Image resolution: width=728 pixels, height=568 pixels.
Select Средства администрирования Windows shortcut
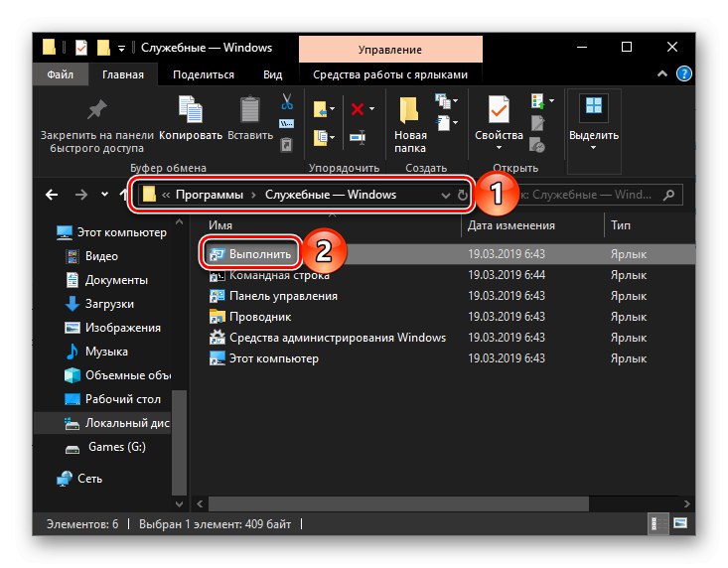pyautogui.click(x=328, y=338)
